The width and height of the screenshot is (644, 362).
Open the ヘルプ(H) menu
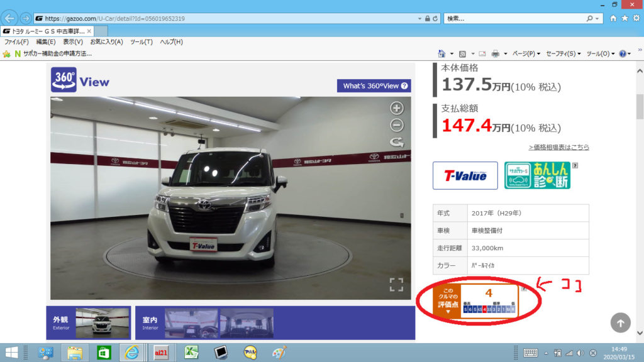[171, 42]
